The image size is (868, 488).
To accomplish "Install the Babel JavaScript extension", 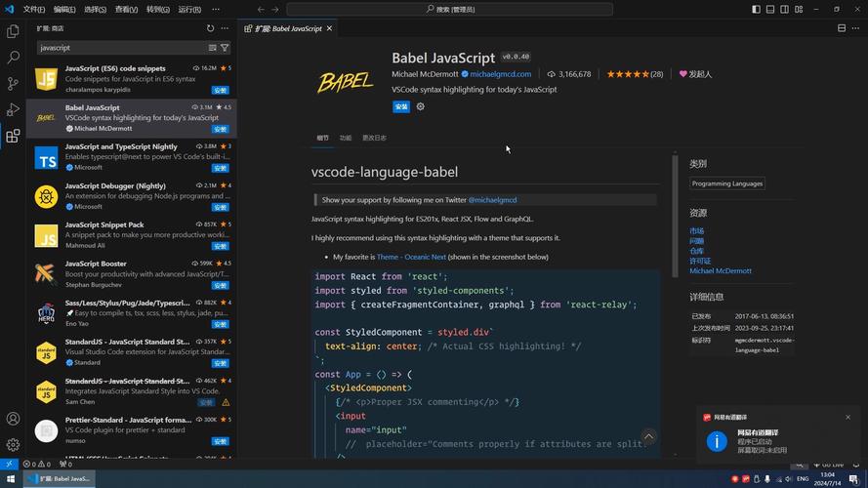I will pyautogui.click(x=401, y=106).
